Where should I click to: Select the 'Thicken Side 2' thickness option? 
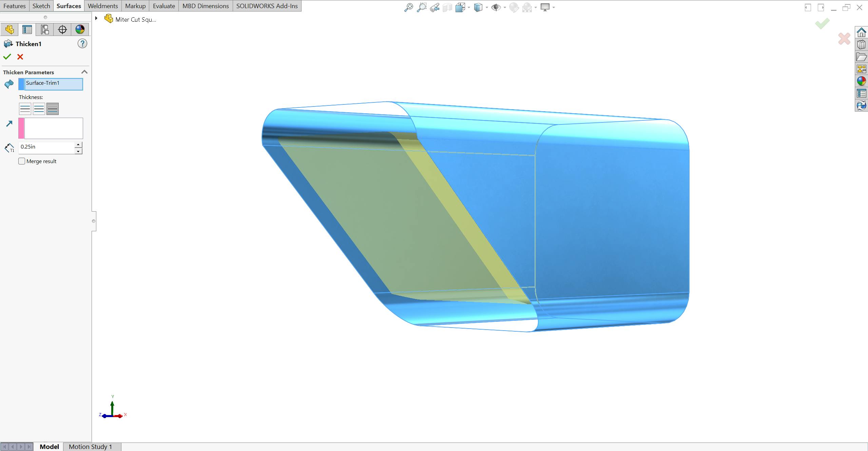click(x=39, y=109)
